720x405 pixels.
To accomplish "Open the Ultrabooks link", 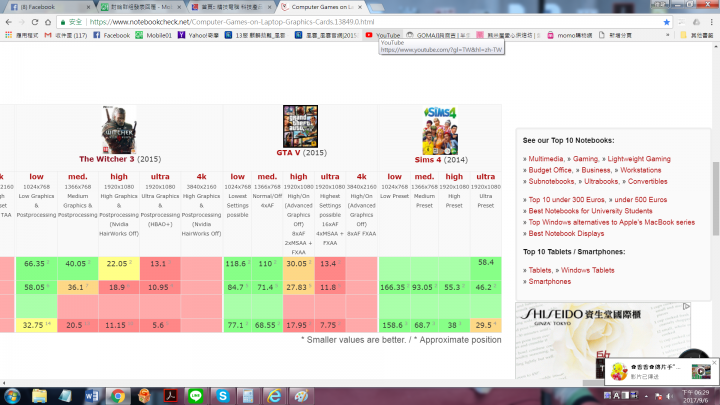I will tap(601, 181).
